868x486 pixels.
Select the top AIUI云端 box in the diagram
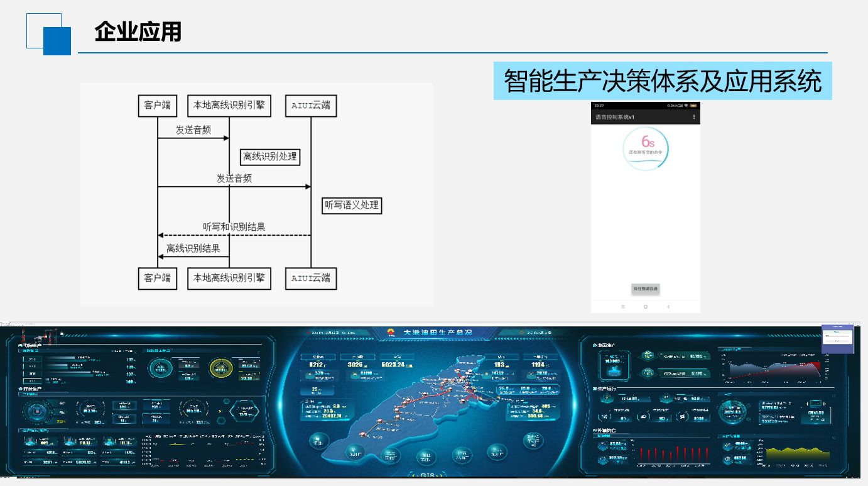pos(311,105)
